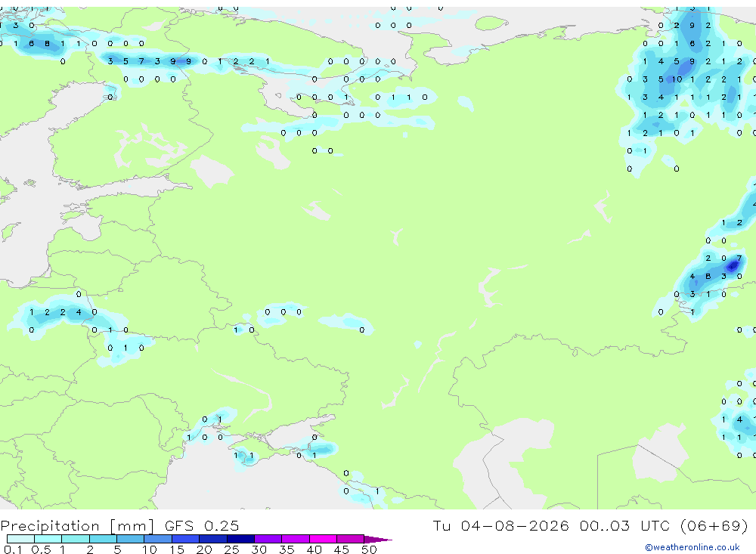
Task: Select the 20–25 mm dark blue legend swatch
Action: tap(213, 539)
